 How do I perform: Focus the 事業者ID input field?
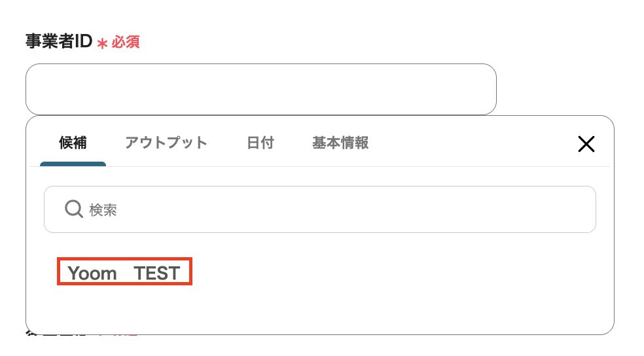[260, 89]
